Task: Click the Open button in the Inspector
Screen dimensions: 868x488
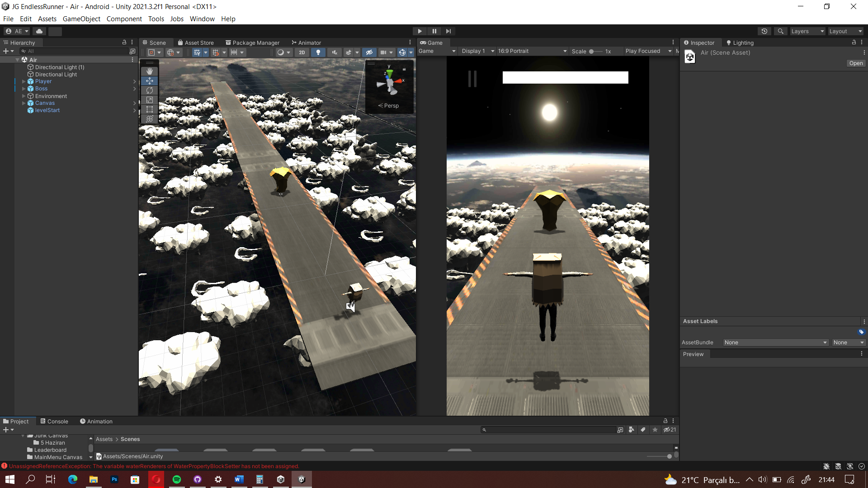Action: [855, 63]
